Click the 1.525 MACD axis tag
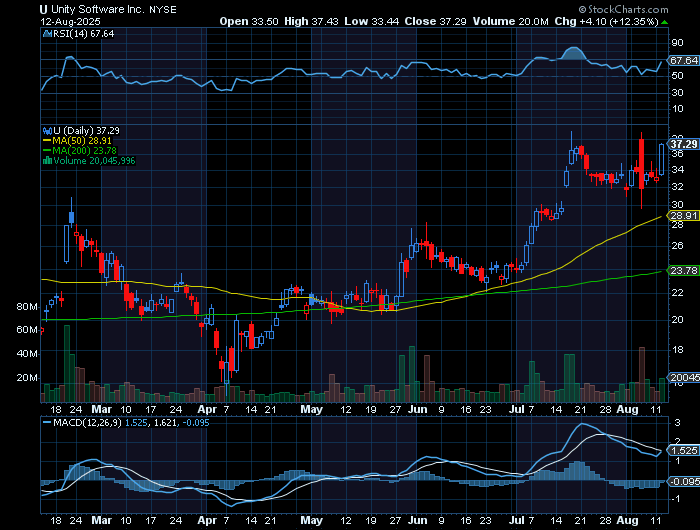700x530 pixels. tap(683, 451)
